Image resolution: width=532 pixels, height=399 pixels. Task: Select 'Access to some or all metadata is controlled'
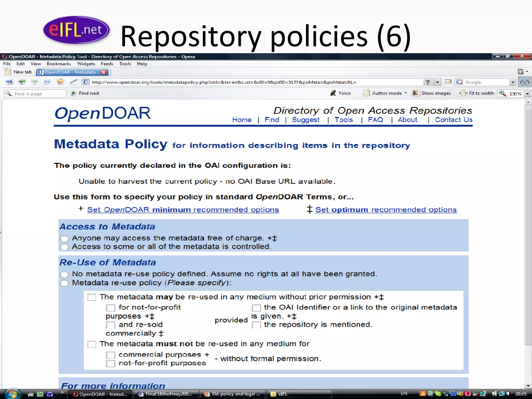64,247
